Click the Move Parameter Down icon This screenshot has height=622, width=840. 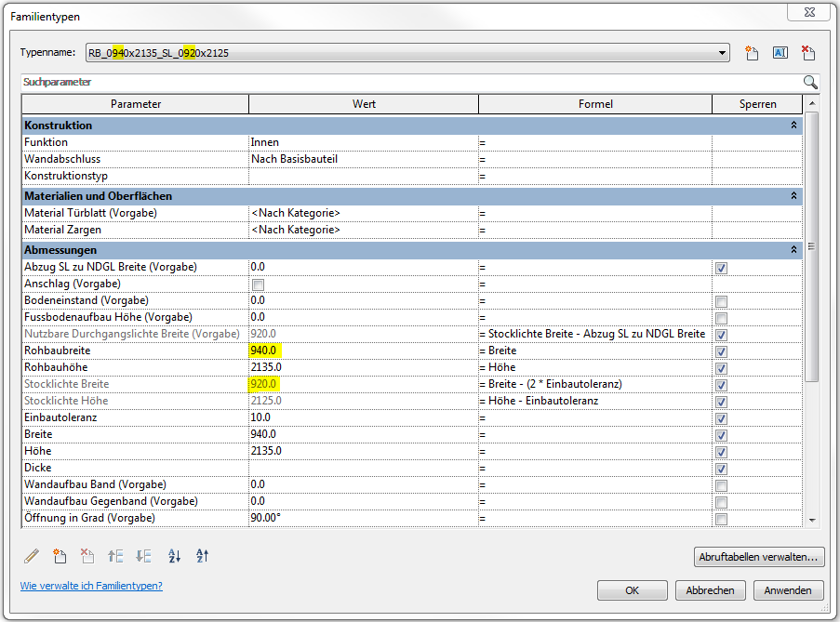pyautogui.click(x=144, y=556)
